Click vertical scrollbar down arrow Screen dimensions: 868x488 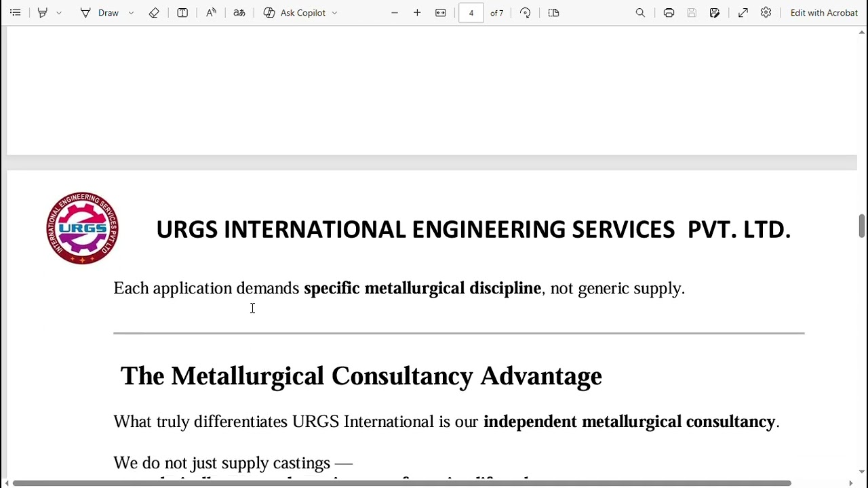coord(862,472)
